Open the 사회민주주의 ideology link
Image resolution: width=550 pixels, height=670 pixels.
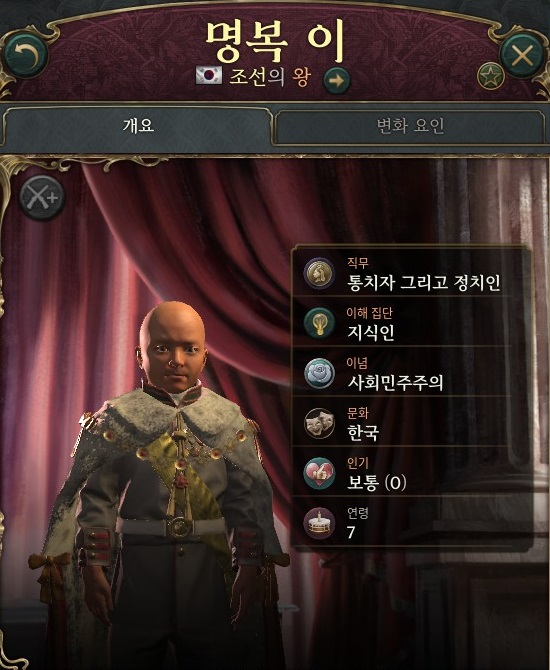(x=395, y=382)
